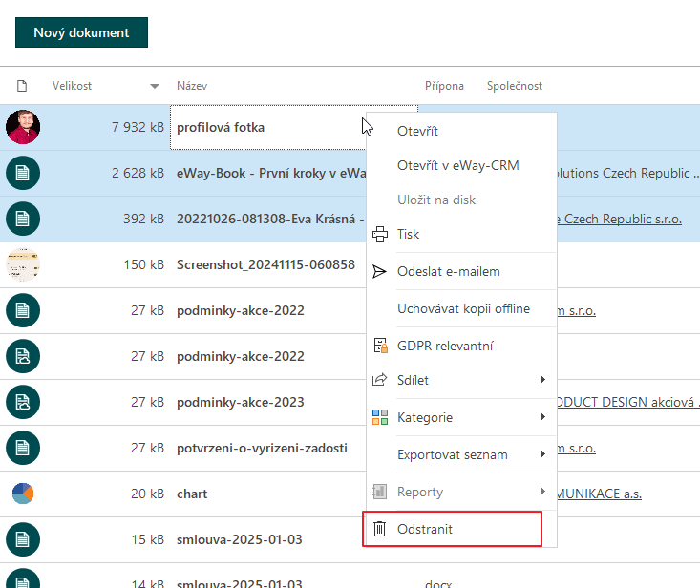Click the 15 kB smlouva-2025-01-03 document icon
The height and width of the screenshot is (588, 700).
click(x=23, y=539)
